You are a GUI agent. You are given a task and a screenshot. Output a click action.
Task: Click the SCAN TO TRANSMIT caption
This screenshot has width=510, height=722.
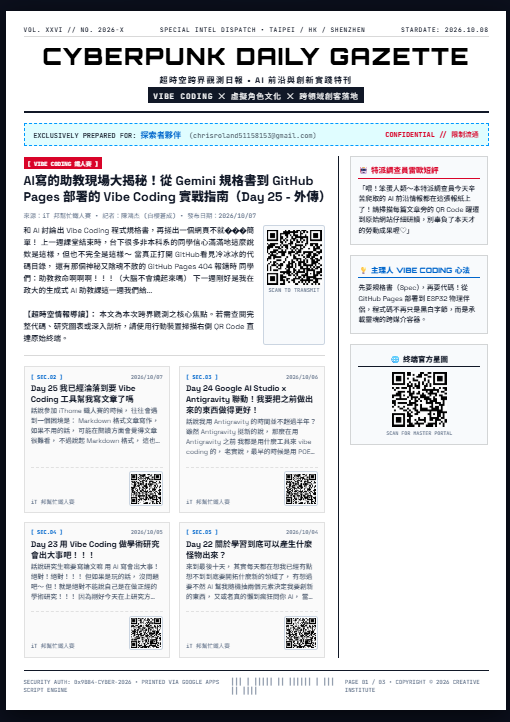(294, 291)
